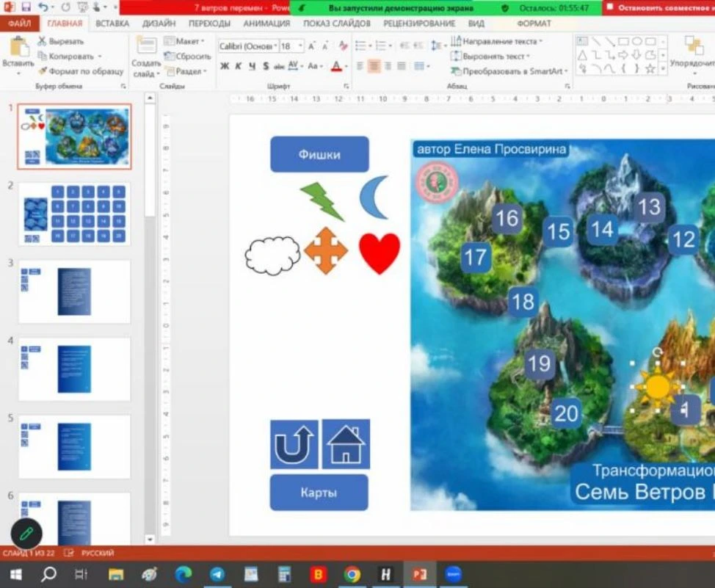Open the font size 18 dropdown

click(300, 46)
